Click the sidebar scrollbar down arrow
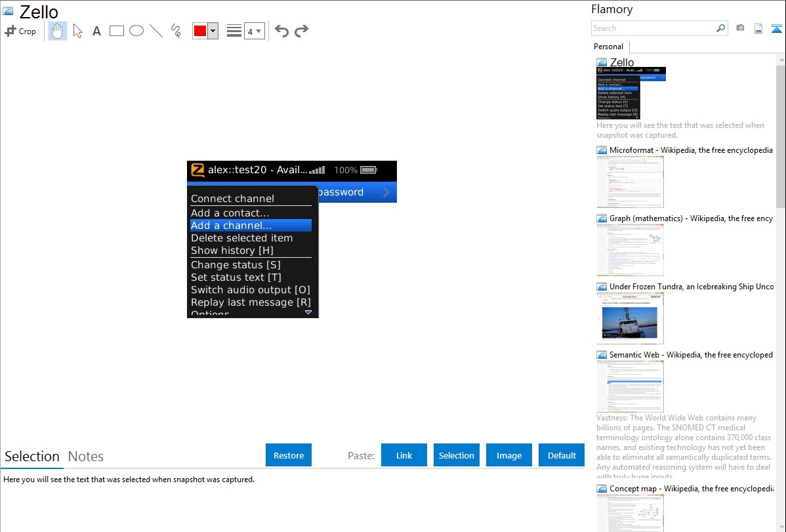This screenshot has height=532, width=786. (x=781, y=527)
